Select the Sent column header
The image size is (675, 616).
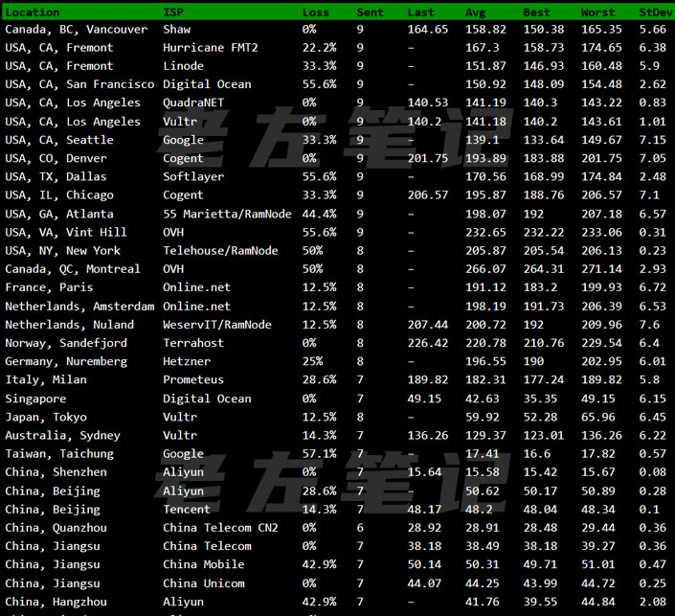click(x=370, y=12)
